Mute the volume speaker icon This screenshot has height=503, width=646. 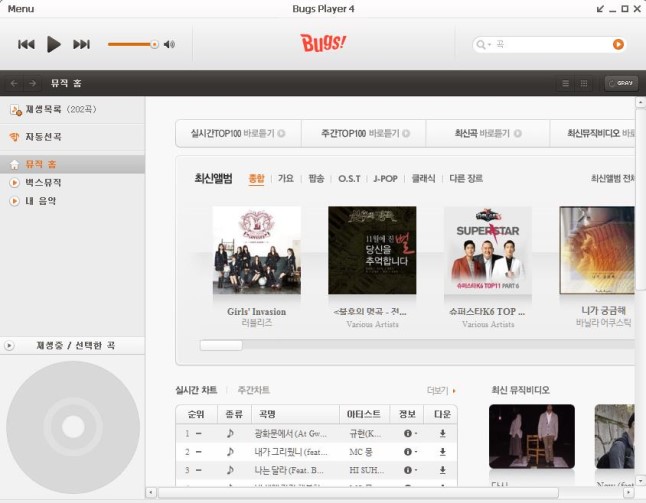pos(169,44)
